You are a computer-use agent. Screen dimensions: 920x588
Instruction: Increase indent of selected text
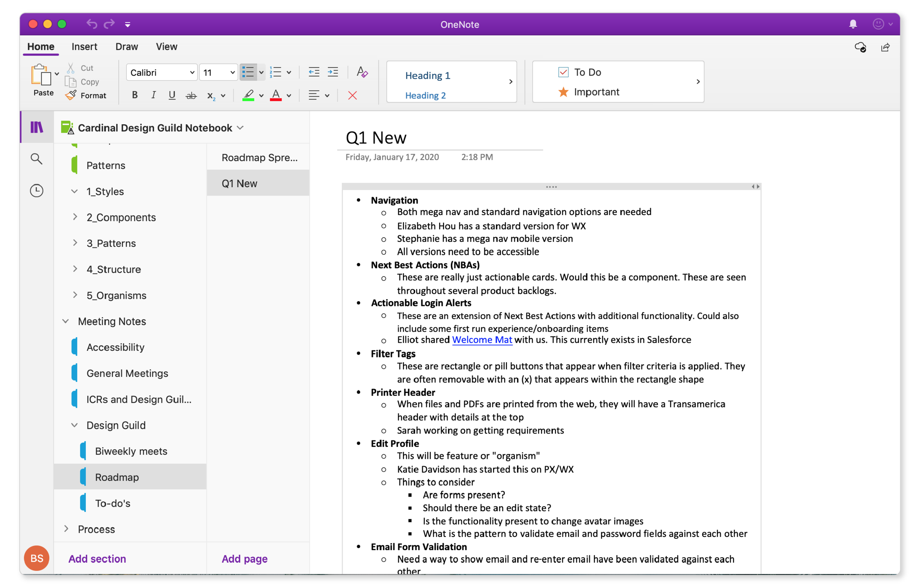click(333, 72)
